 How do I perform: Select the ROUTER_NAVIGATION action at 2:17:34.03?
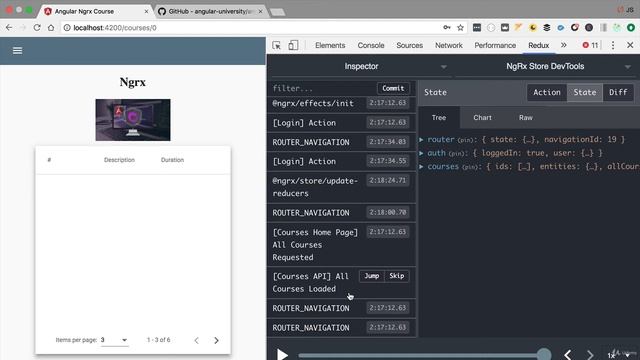point(341,142)
